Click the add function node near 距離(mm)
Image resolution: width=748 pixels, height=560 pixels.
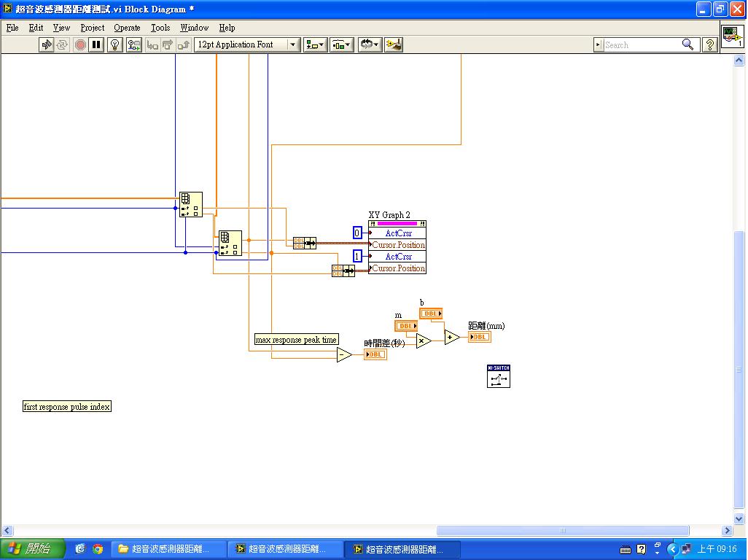pos(450,336)
